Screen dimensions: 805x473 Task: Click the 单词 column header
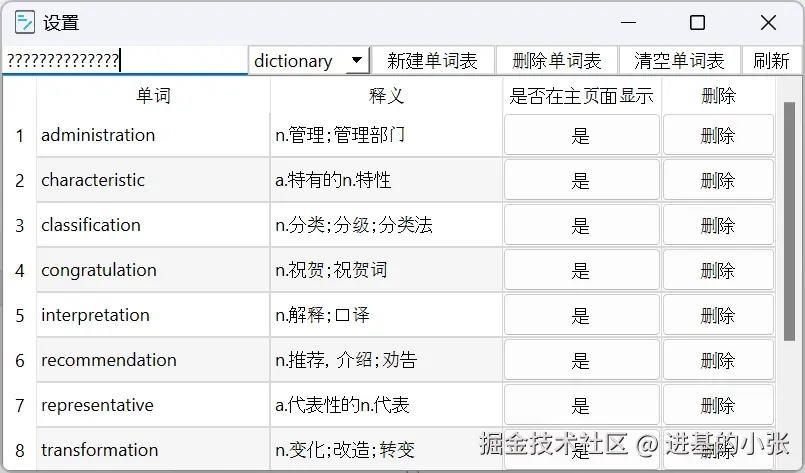coord(153,96)
